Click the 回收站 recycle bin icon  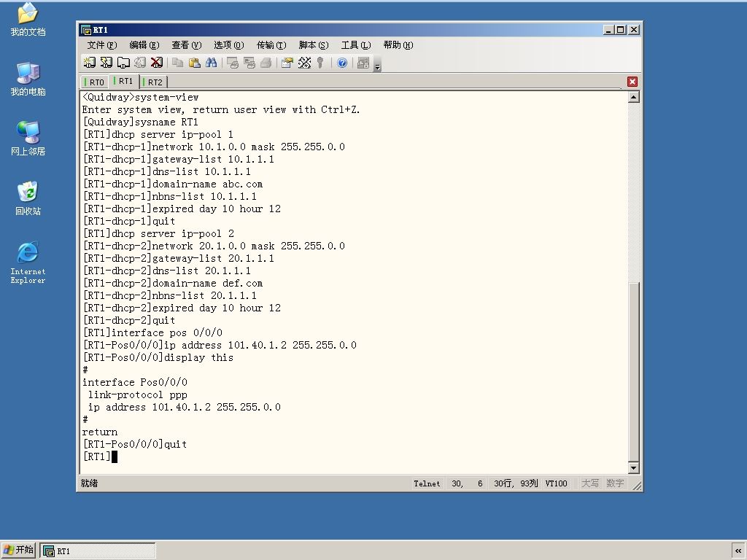pos(28,198)
